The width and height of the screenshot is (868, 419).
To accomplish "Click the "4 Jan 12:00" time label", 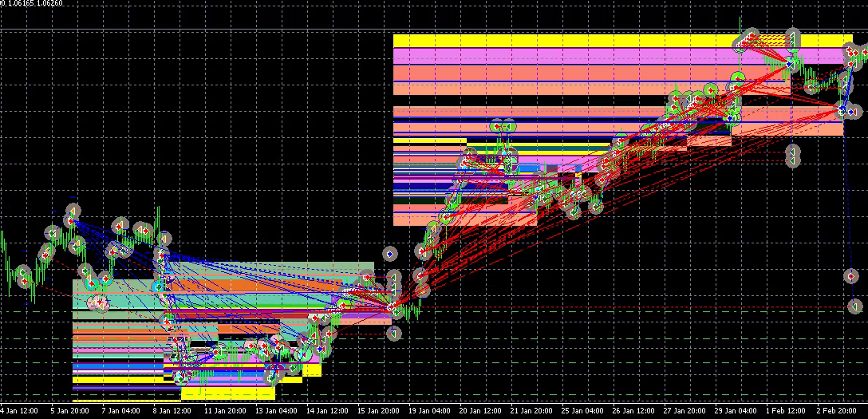I will tap(18, 411).
